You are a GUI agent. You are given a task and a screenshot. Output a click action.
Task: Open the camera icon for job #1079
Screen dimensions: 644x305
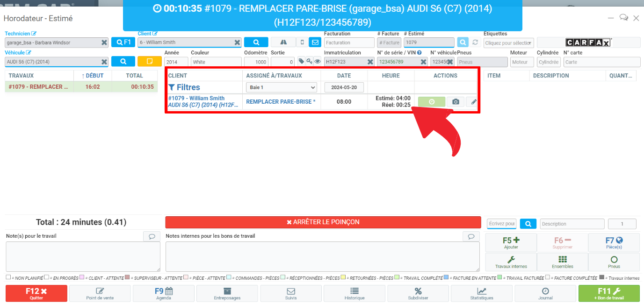click(x=456, y=102)
